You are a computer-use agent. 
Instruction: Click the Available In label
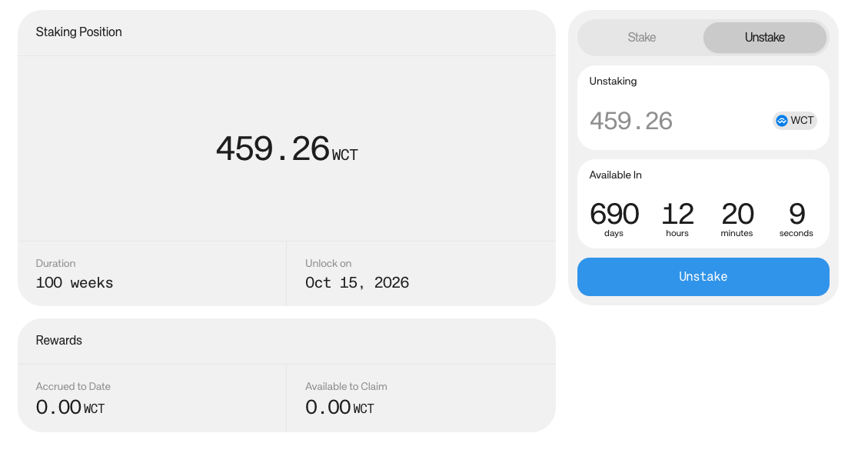(615, 175)
